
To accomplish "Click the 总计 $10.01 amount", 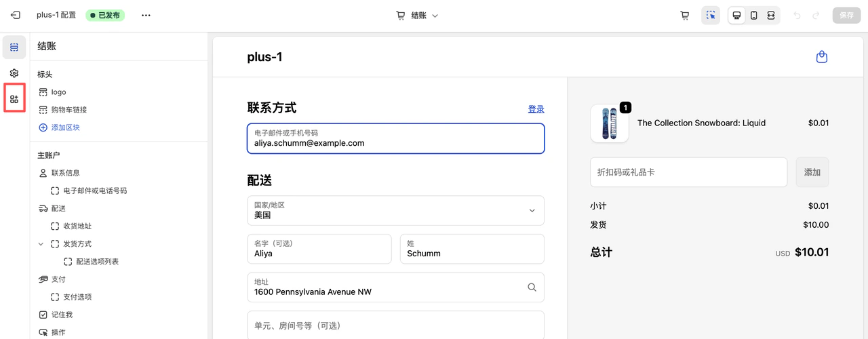I will pos(811,252).
